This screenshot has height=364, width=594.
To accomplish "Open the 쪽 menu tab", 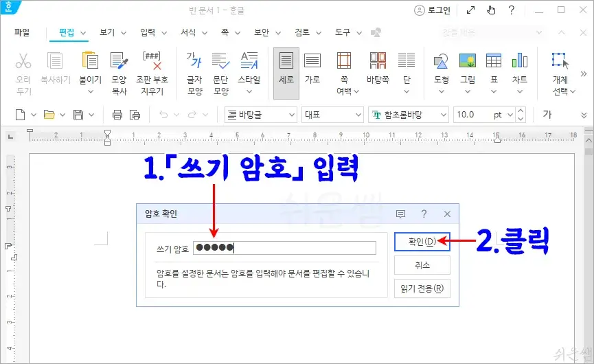I will tap(225, 32).
